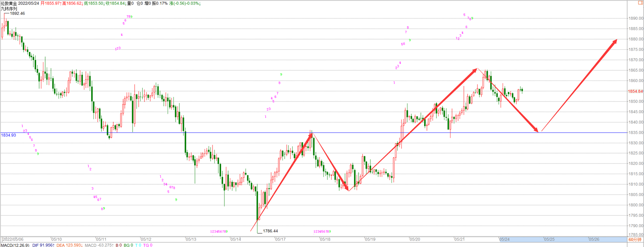Select the 05/24 date on timeline

click(504, 239)
